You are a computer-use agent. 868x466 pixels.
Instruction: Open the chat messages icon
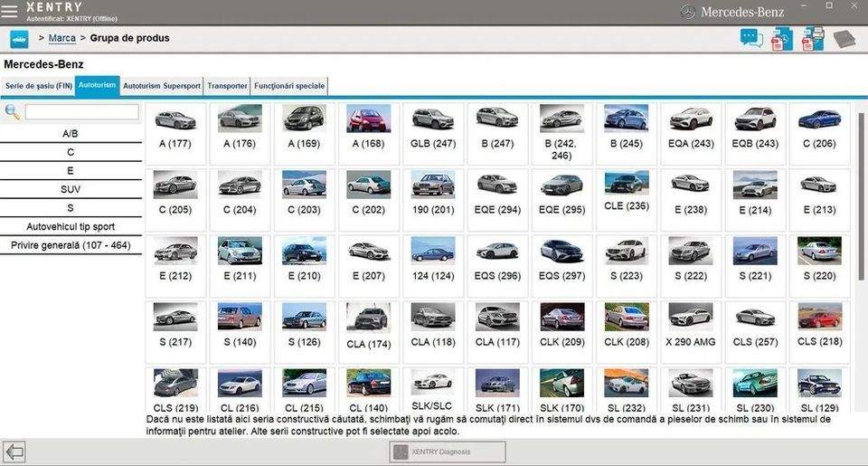pyautogui.click(x=751, y=38)
